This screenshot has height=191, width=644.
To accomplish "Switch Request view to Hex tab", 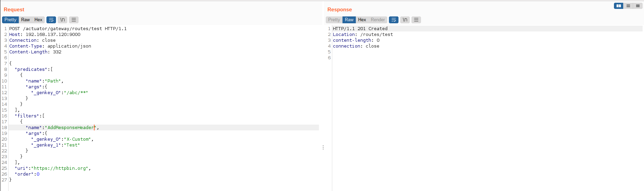I will [x=39, y=20].
